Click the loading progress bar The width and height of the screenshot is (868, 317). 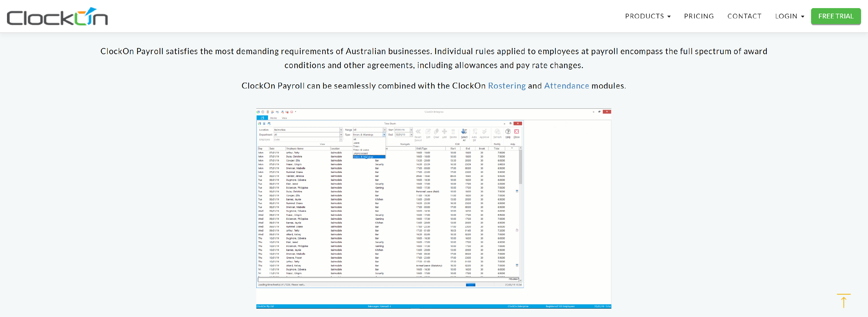[470, 285]
